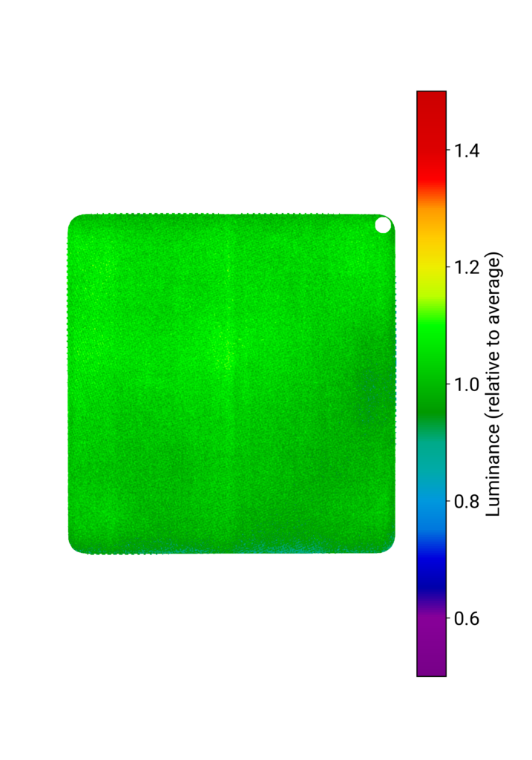Screen dimensions: 532x760
Task: Click the center of the green heatmap
Action: (231, 384)
